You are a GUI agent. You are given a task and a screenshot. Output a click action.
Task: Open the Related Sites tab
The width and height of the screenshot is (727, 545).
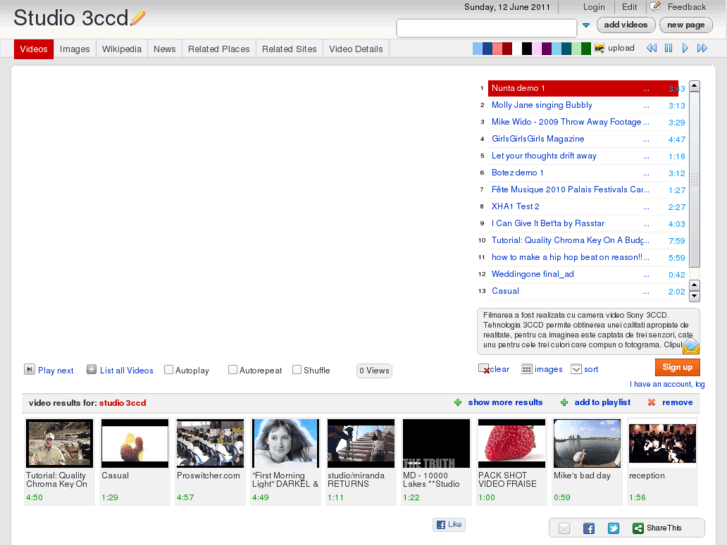pyautogui.click(x=289, y=49)
